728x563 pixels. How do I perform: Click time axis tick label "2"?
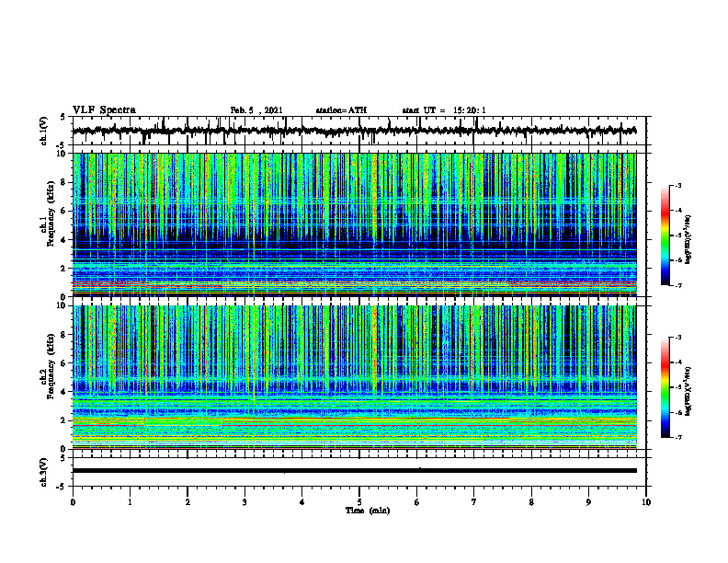188,502
